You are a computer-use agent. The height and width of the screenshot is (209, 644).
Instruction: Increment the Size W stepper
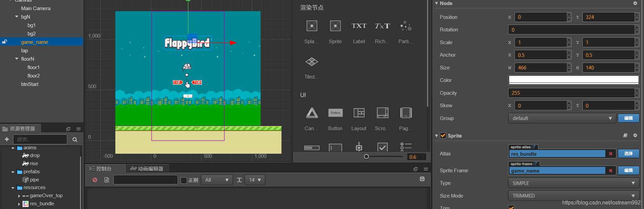[x=569, y=66]
